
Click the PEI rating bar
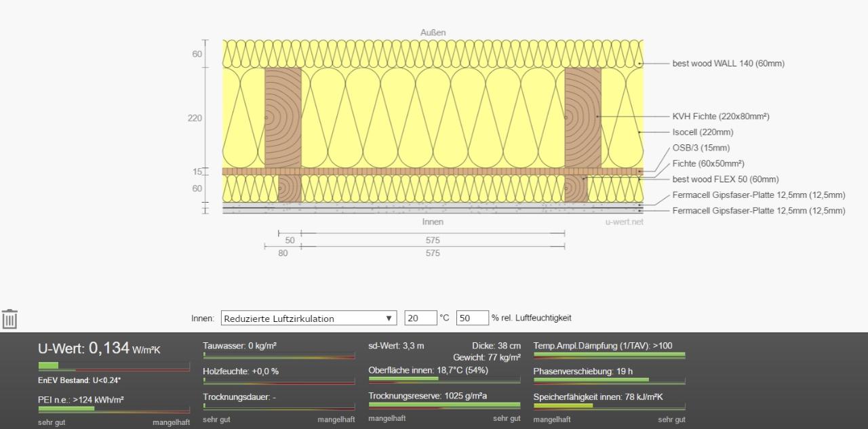click(x=114, y=409)
